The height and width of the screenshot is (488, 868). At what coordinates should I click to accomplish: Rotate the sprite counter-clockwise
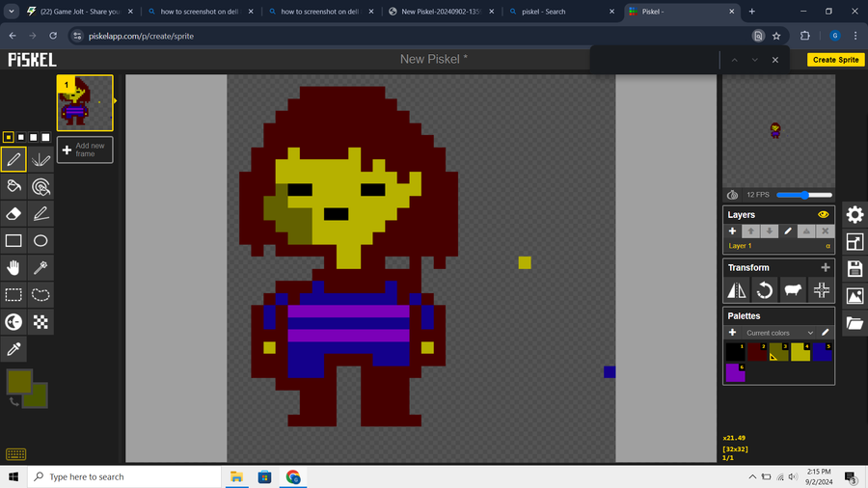(765, 290)
